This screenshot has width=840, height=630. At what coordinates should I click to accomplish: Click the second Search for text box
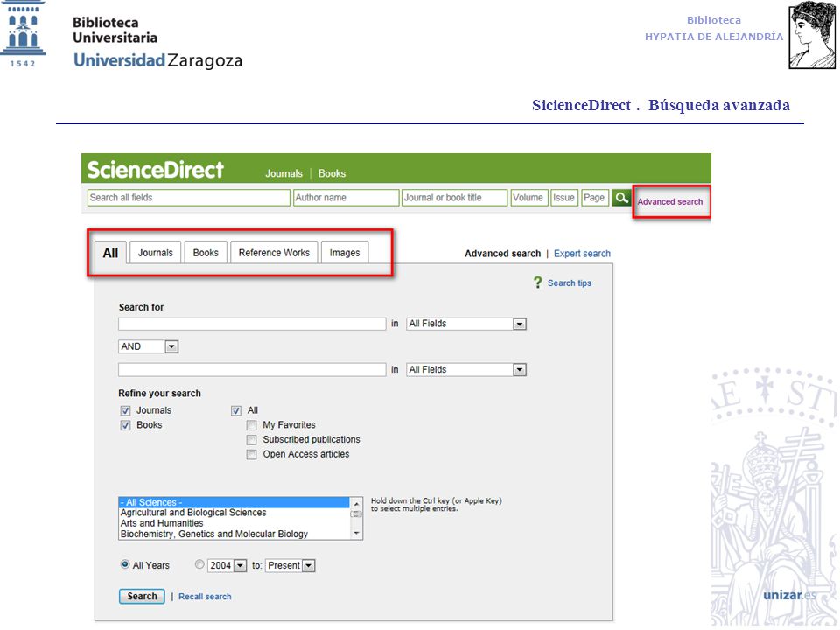click(x=252, y=369)
